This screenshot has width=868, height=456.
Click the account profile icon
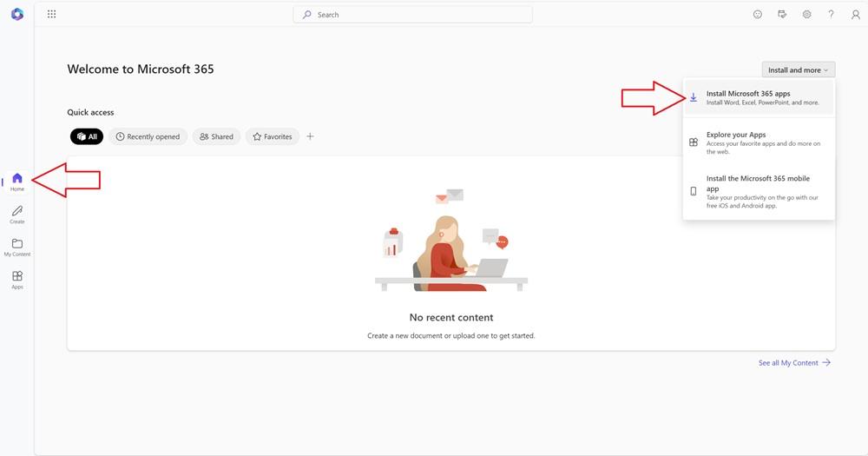point(855,15)
